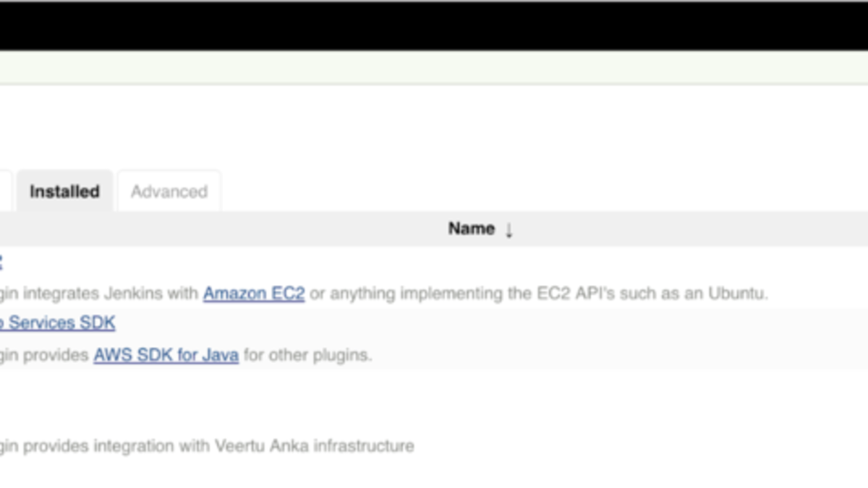868x488 pixels.
Task: Click the description mentioning Veertu Anka infrastructure
Action: pyautogui.click(x=208, y=446)
